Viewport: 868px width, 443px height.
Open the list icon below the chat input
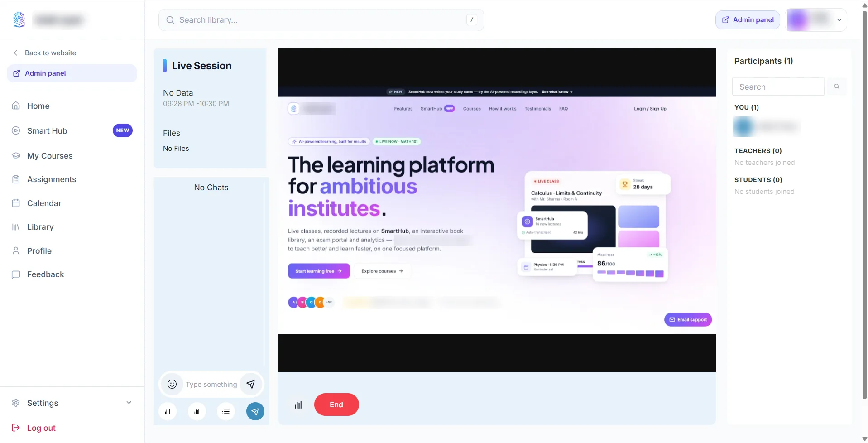(226, 411)
